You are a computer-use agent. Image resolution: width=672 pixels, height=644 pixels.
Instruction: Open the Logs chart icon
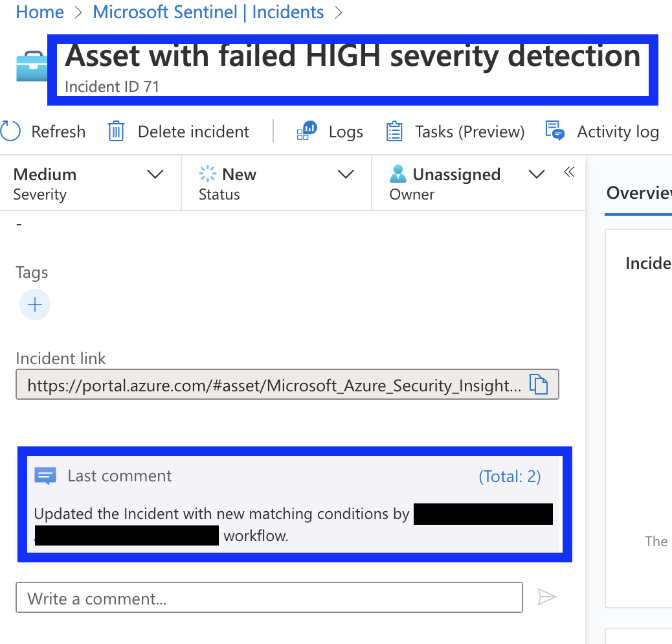click(x=306, y=130)
